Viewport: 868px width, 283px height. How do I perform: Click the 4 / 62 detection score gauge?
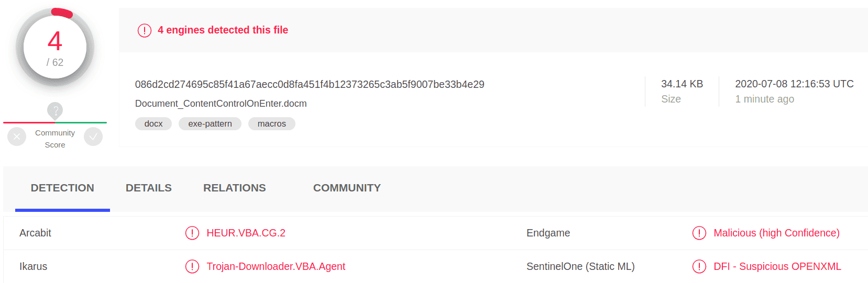pyautogui.click(x=55, y=48)
